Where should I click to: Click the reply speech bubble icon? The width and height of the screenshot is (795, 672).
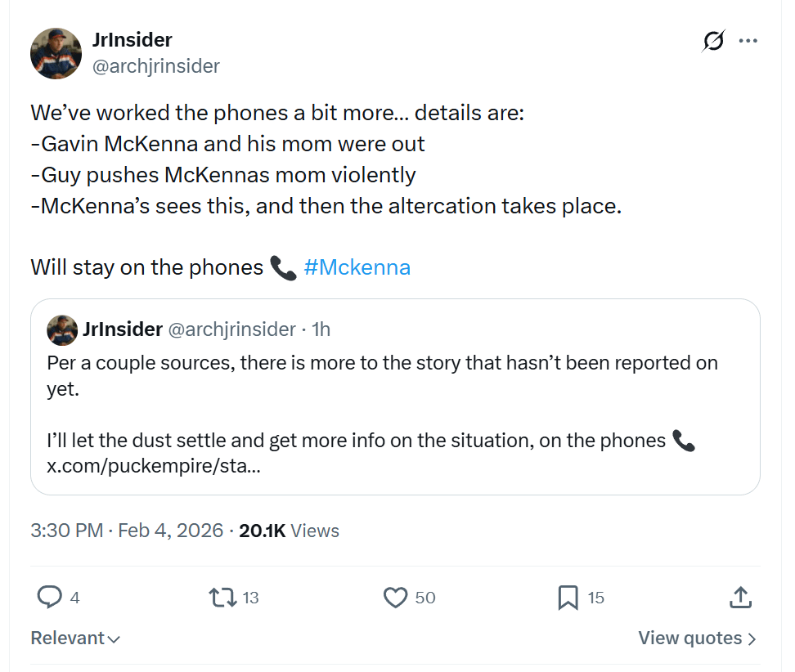(x=50, y=598)
